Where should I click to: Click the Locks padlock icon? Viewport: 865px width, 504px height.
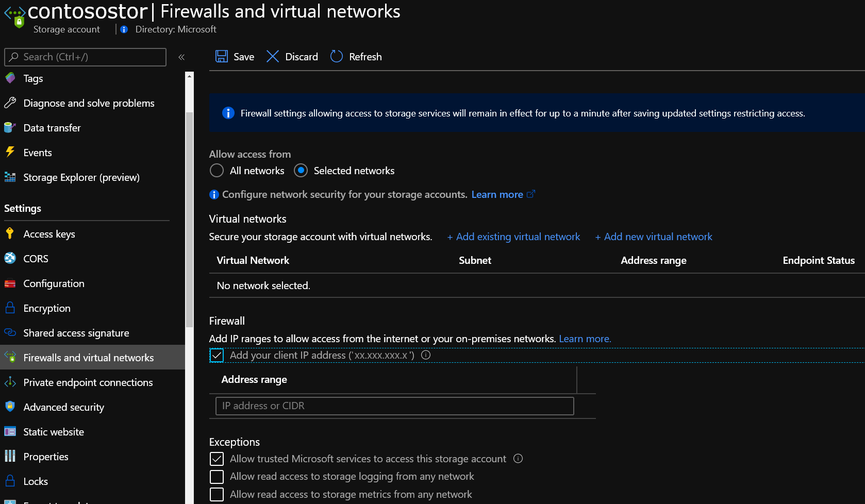(x=10, y=481)
